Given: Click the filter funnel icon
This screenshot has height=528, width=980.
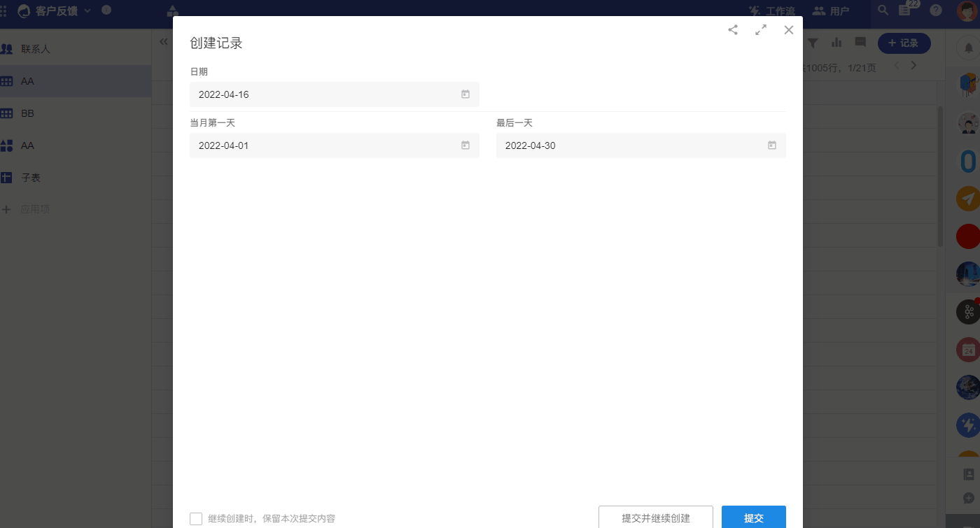Looking at the screenshot, I should tap(813, 43).
